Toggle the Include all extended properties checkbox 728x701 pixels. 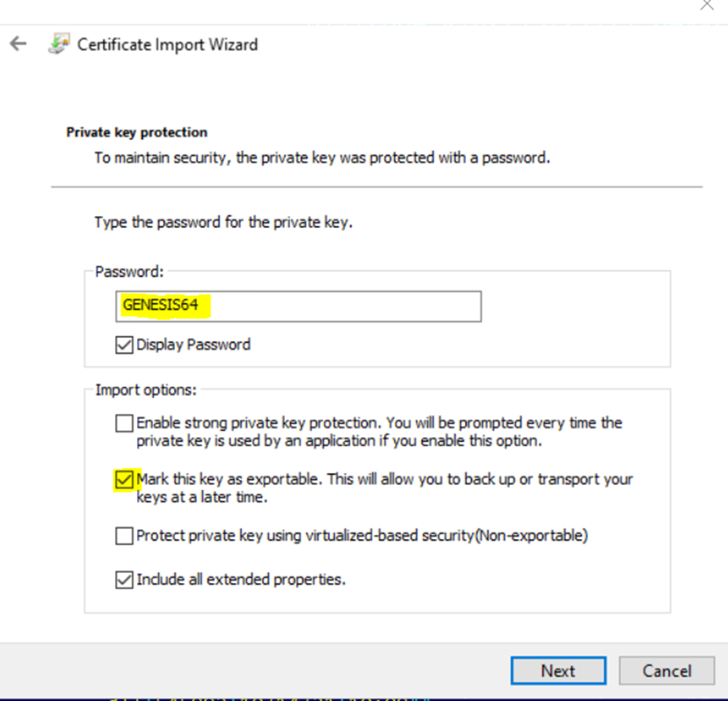point(124,580)
